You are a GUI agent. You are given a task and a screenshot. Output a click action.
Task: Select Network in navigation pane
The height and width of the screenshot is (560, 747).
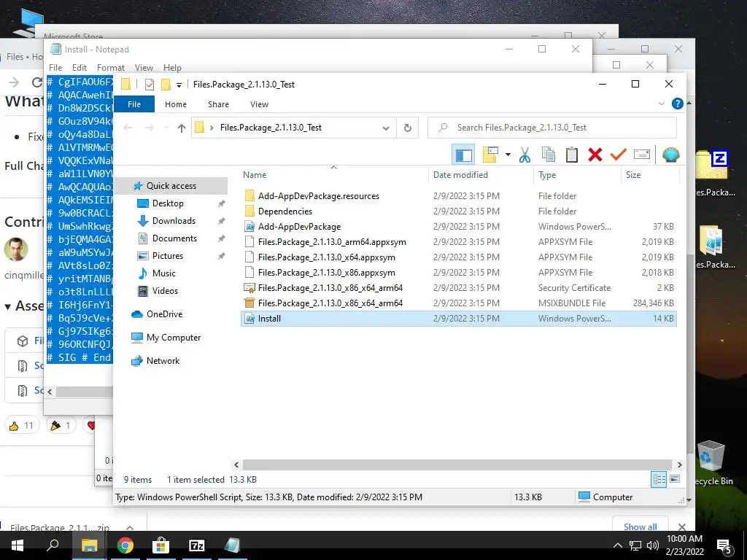163,361
